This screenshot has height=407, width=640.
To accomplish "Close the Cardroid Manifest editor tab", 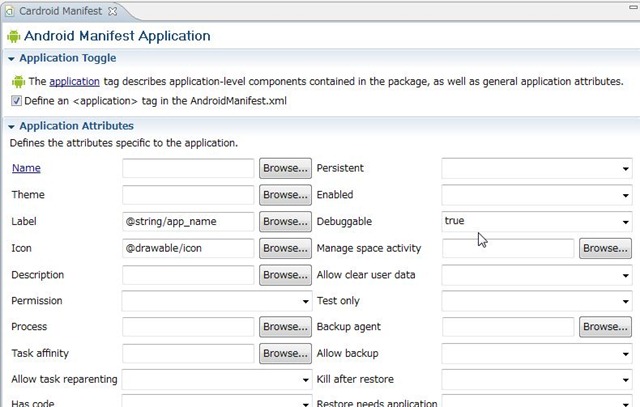I will coord(112,10).
